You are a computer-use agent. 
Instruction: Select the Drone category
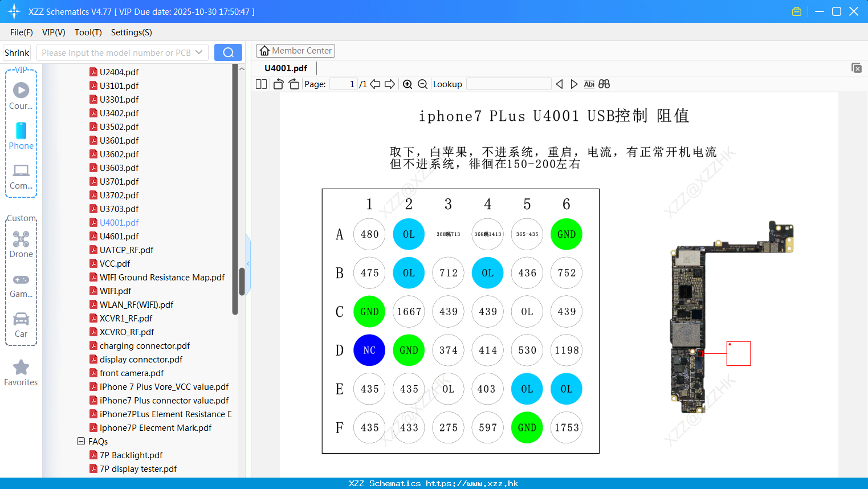coord(21,244)
